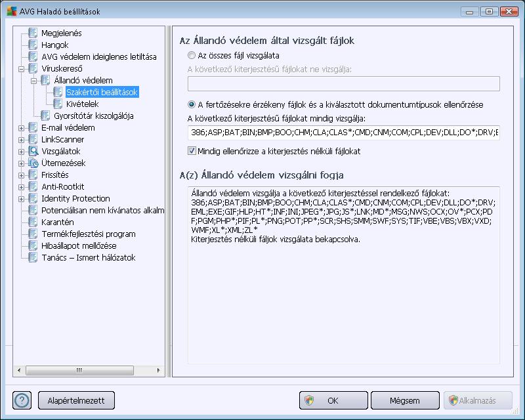Click the Hangok settings page icon
Screen dimensions: 525x420
tap(33, 45)
